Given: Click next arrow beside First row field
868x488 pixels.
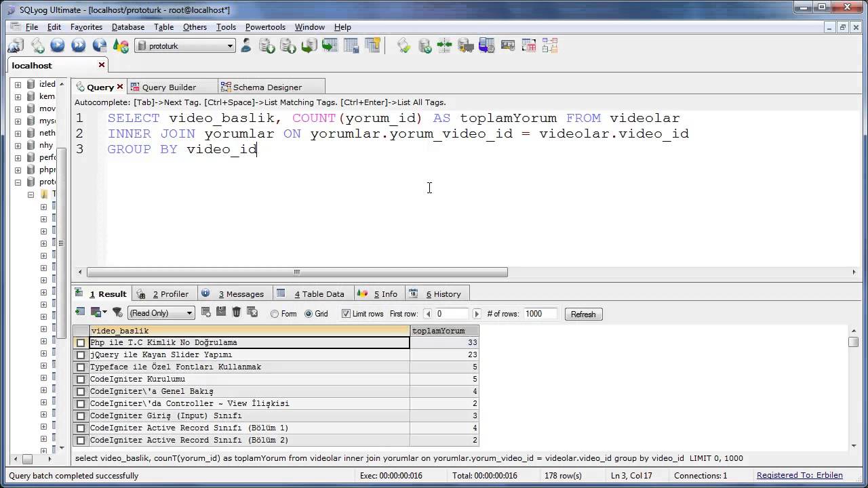Looking at the screenshot, I should click(x=477, y=314).
